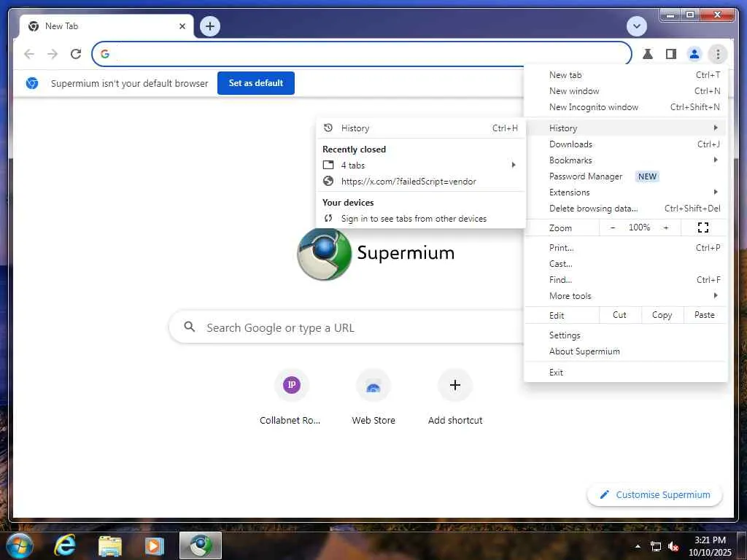Launch Internet Explorer from taskbar
The width and height of the screenshot is (747, 560).
[x=65, y=545]
